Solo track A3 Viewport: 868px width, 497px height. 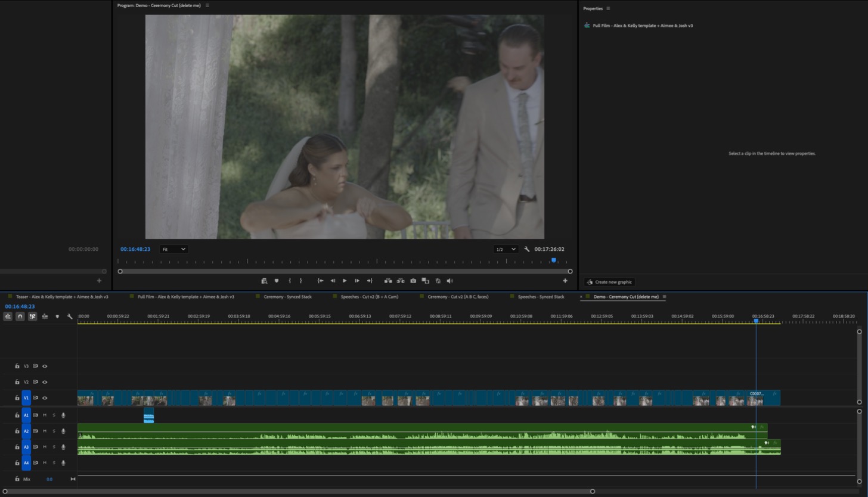coord(54,447)
